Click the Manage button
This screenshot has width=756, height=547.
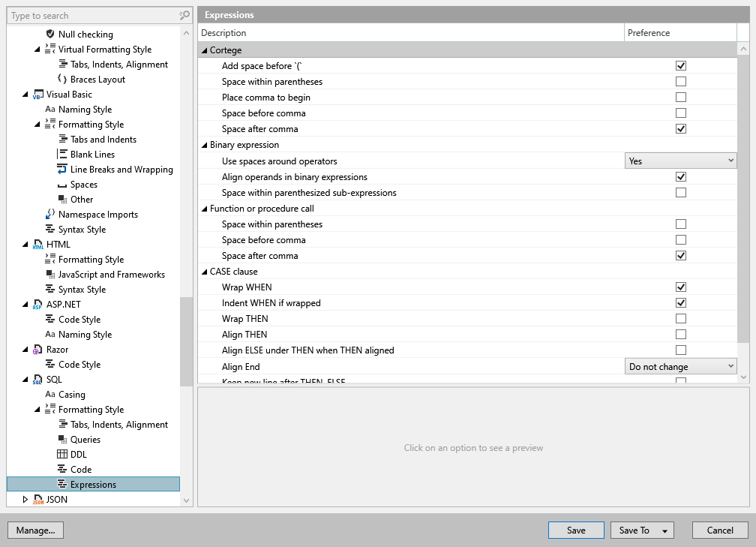click(x=35, y=530)
